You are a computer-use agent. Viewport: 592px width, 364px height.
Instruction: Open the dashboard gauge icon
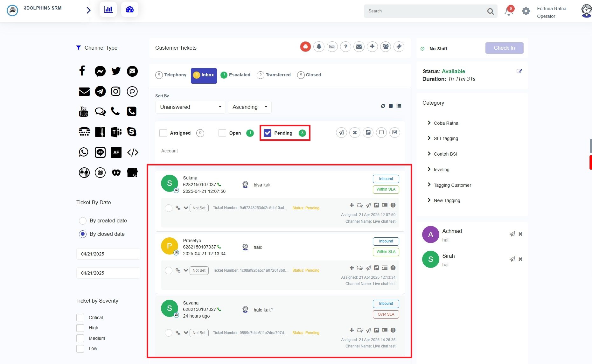coord(130,10)
